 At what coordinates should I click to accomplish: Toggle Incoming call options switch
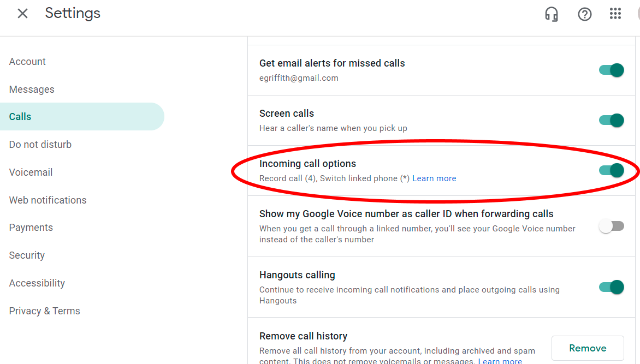point(612,170)
